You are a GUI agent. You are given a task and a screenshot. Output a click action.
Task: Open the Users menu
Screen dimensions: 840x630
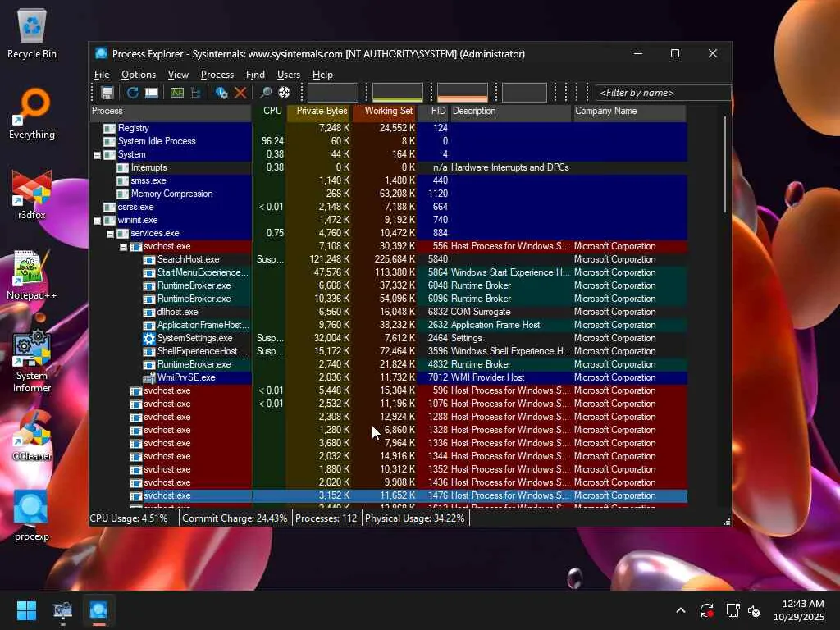pos(288,75)
